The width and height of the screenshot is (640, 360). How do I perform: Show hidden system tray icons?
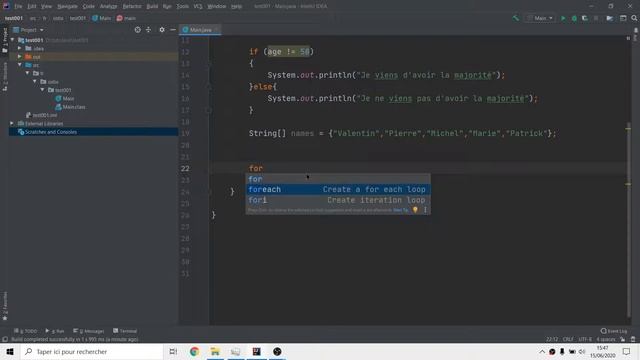click(542, 352)
